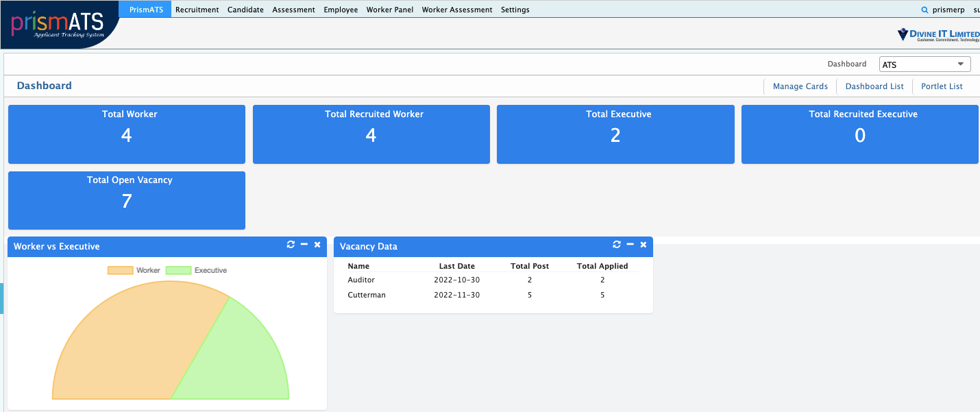Collapse the Vacancy Data portlet
This screenshot has height=412, width=980.
630,245
